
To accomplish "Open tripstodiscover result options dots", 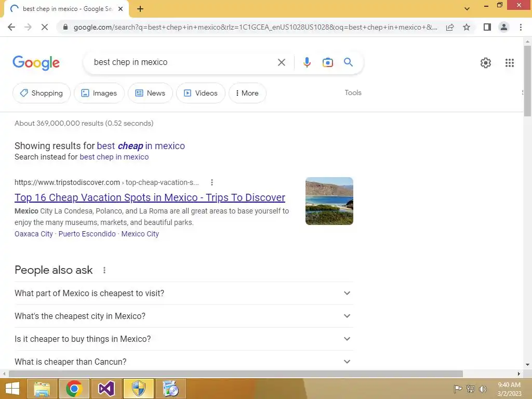I will coord(212,182).
